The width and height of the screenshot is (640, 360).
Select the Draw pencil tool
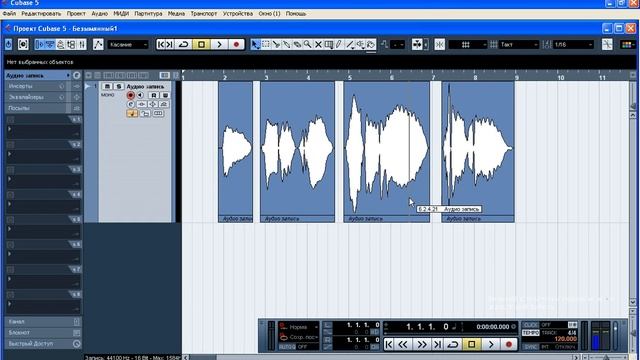coord(339,44)
